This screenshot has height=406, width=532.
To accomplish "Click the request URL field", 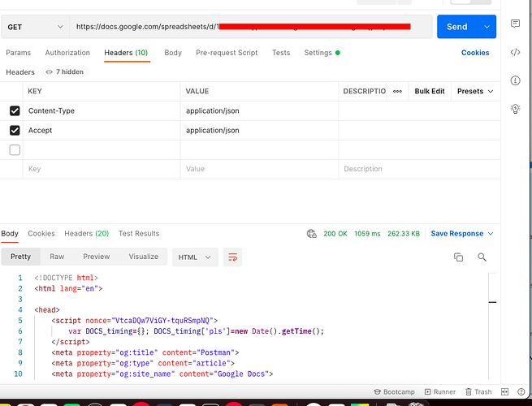I will [x=251, y=27].
